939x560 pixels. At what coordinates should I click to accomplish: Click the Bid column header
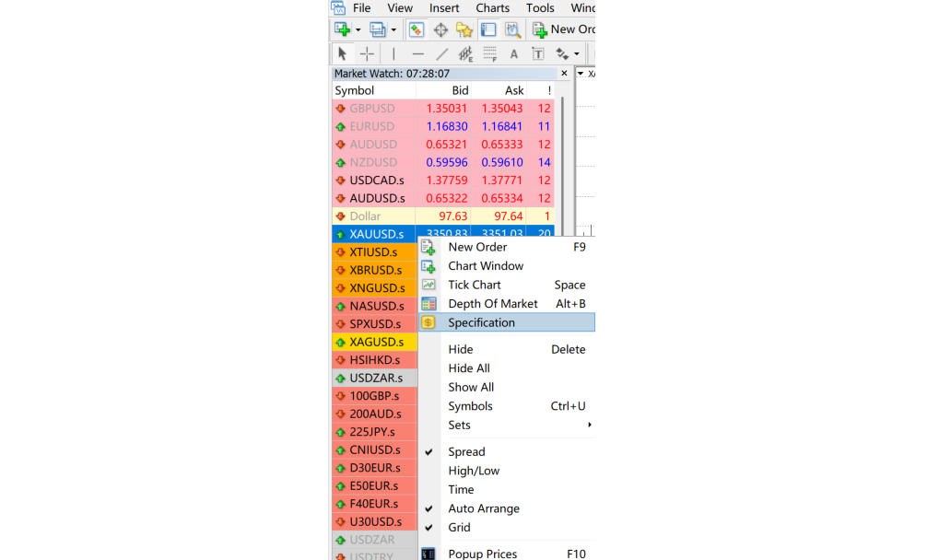[444, 90]
